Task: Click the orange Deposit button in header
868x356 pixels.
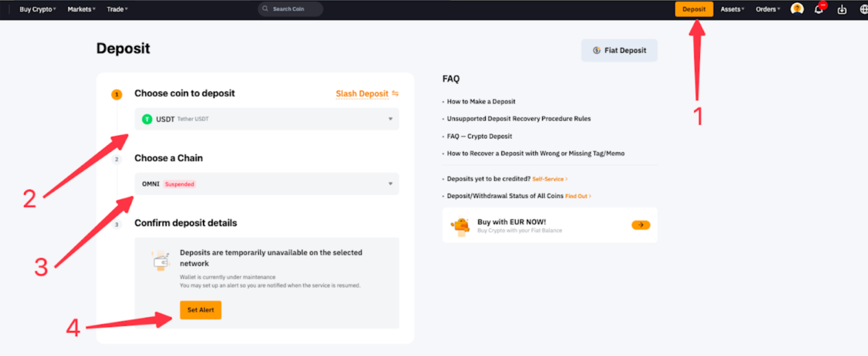Action: tap(693, 9)
